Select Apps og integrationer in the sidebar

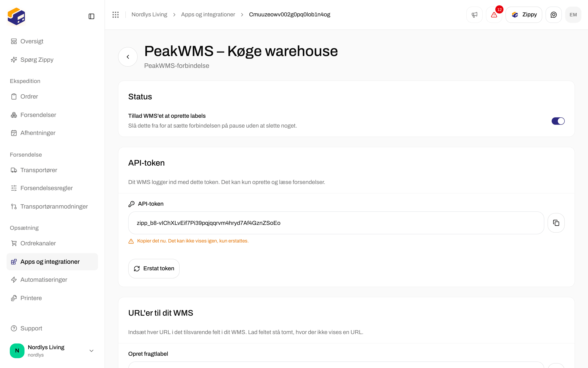point(52,262)
